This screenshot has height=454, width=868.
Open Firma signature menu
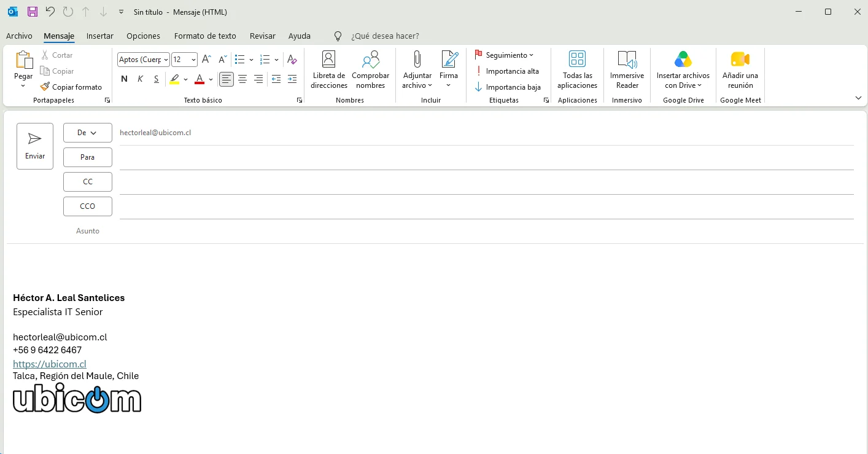click(x=449, y=70)
